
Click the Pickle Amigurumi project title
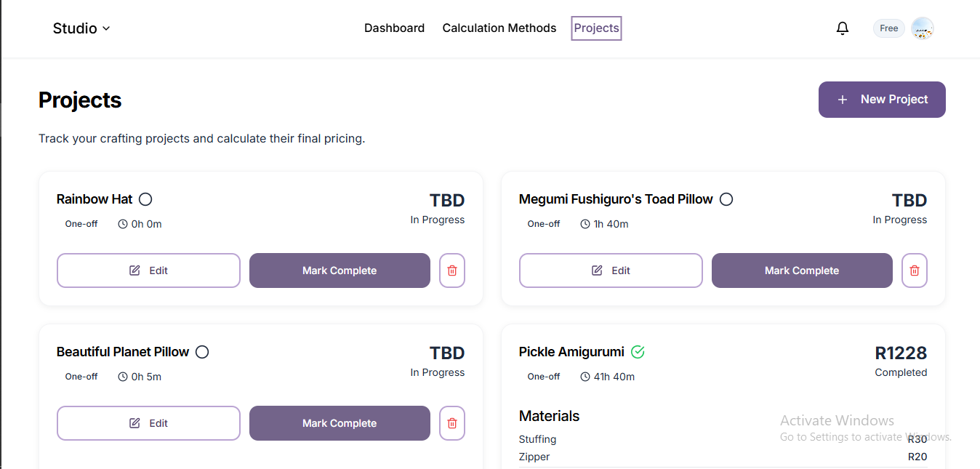[x=571, y=352]
